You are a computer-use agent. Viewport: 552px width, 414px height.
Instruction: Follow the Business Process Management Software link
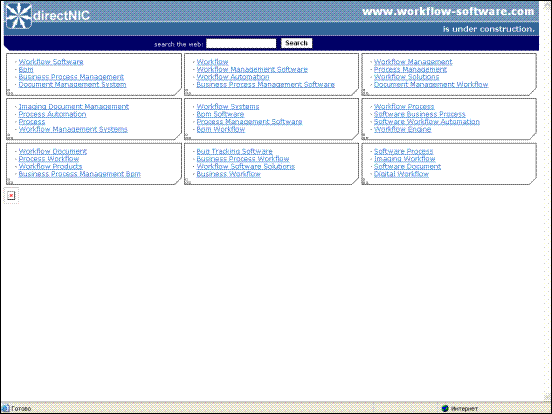pyautogui.click(x=265, y=84)
